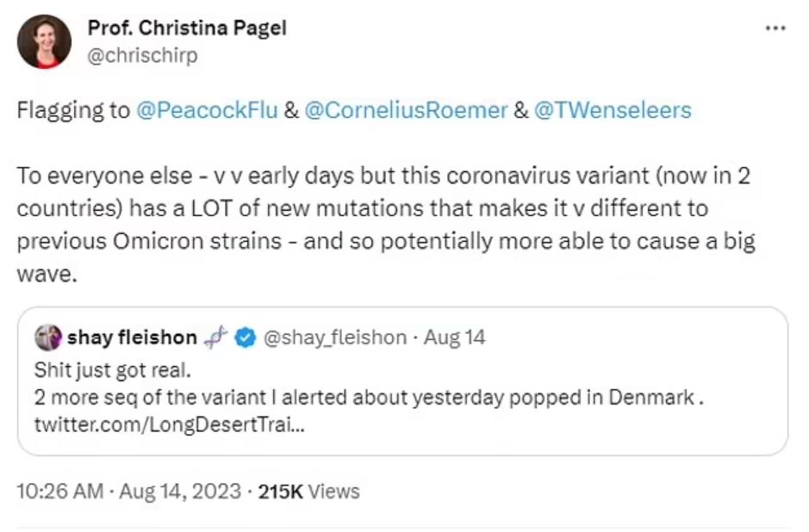Click the Prof. Christina Pagel display name

click(187, 28)
